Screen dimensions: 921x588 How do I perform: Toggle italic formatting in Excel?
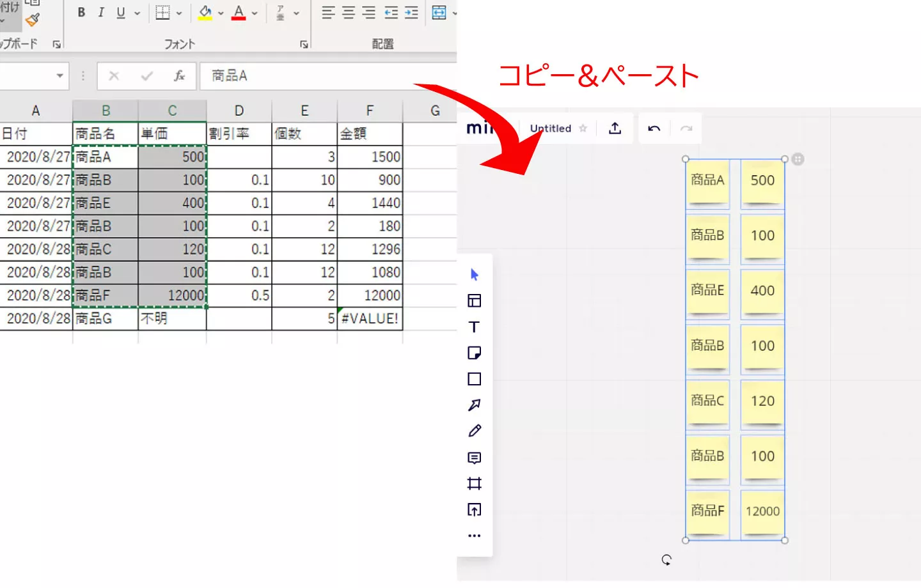tap(101, 12)
